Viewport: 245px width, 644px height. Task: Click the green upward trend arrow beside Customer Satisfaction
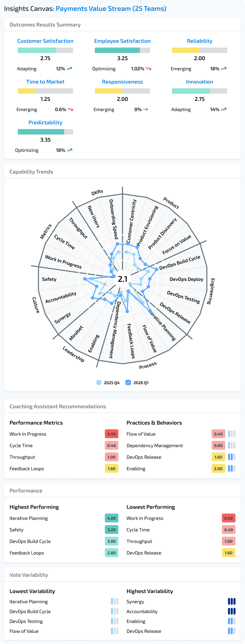[x=68, y=69]
